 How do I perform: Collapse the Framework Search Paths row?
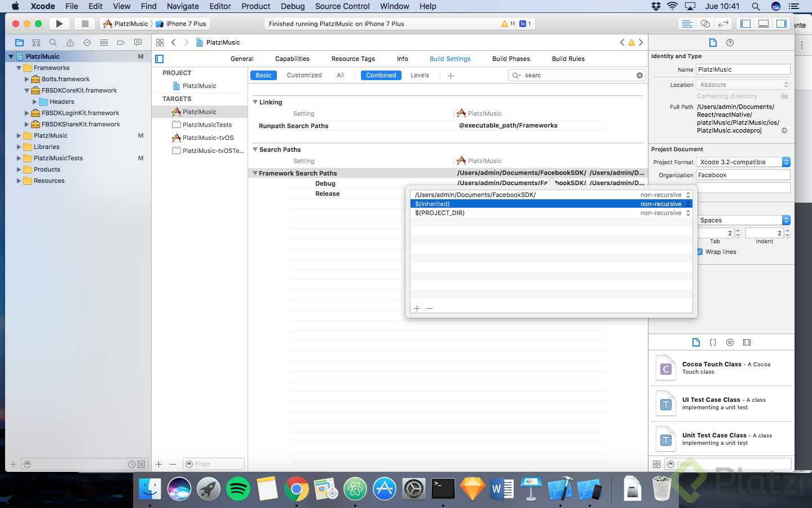[255, 173]
